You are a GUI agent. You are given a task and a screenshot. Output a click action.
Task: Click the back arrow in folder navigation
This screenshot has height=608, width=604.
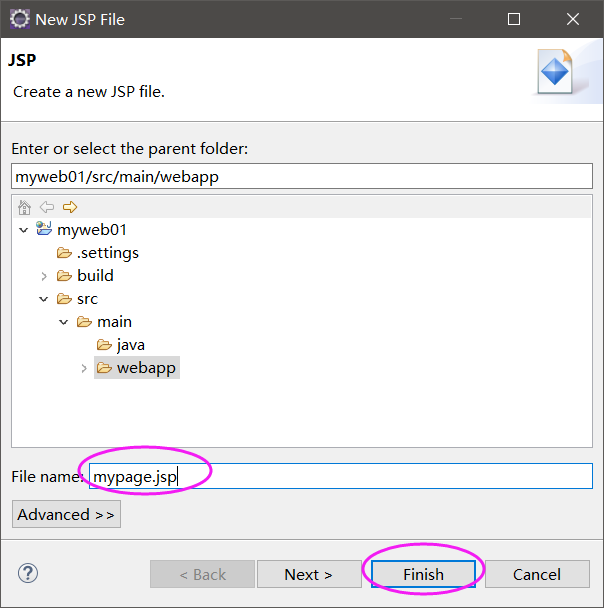pyautogui.click(x=47, y=207)
